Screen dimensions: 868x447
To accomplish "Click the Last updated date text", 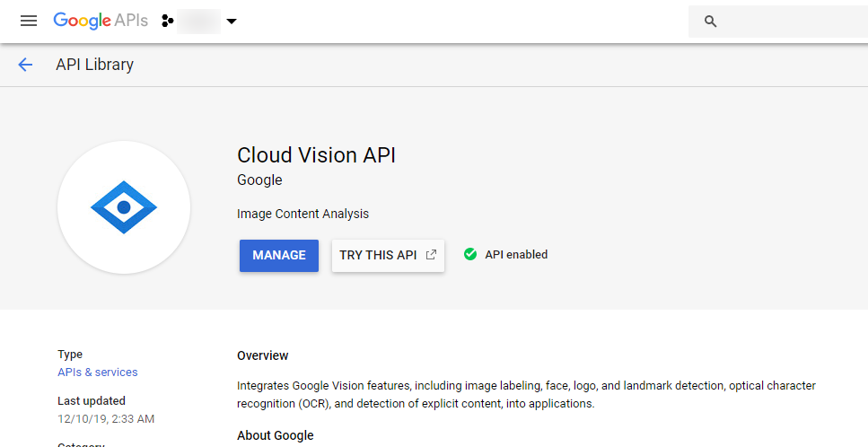I will click(106, 418).
